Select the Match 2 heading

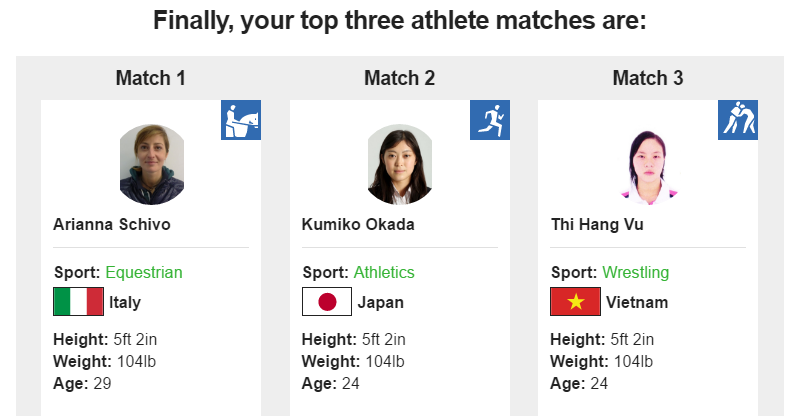click(400, 78)
